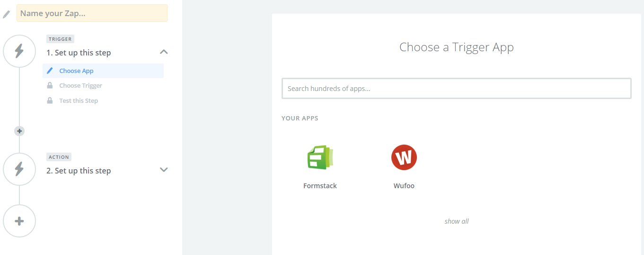Screen dimensions: 644x255
Task: Click lock icon next to Test this Step
Action: coord(50,100)
